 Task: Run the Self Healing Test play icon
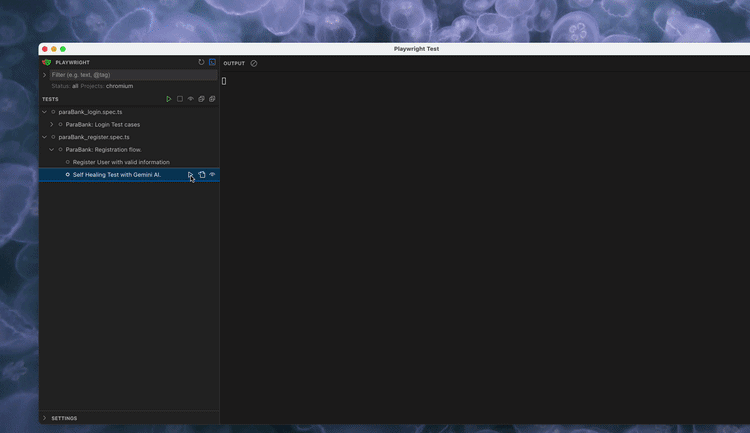click(190, 175)
